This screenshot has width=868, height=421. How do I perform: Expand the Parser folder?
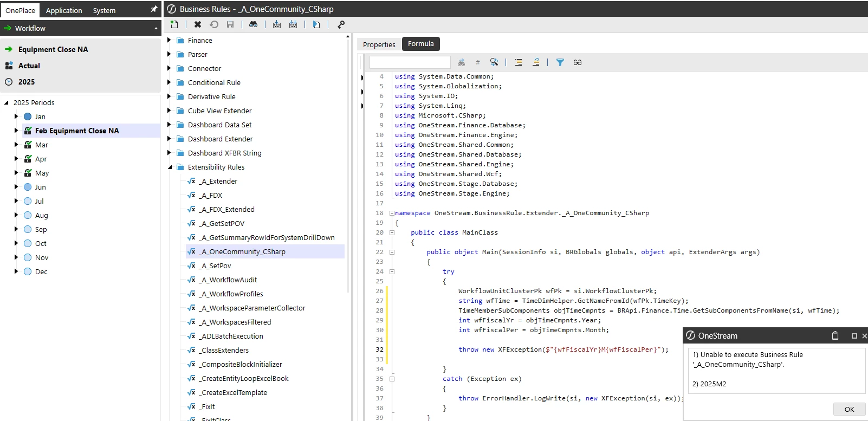pyautogui.click(x=169, y=54)
